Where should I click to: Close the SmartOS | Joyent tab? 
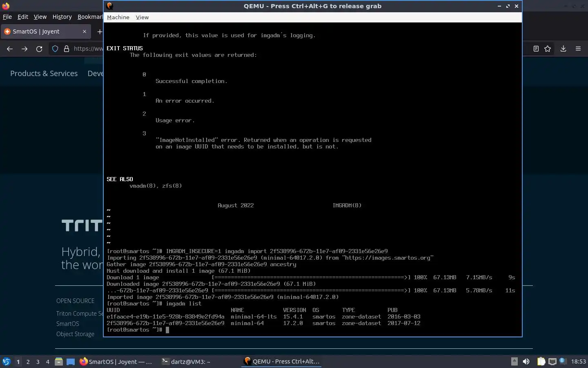(x=85, y=31)
